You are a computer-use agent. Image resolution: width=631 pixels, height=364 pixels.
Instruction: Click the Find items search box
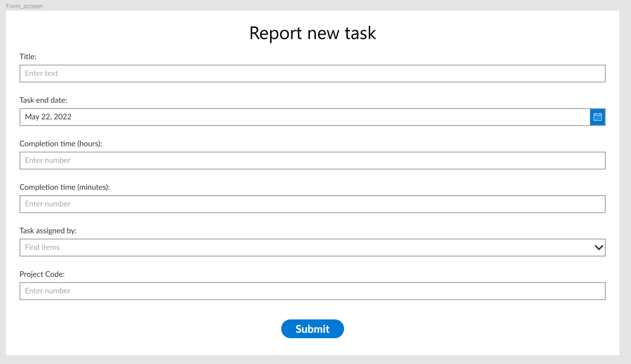click(x=312, y=247)
